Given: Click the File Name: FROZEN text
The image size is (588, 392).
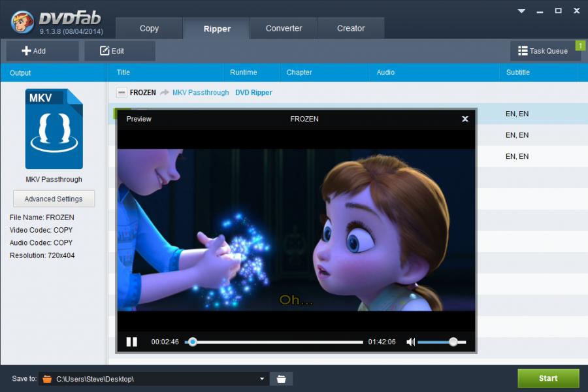Looking at the screenshot, I should tap(42, 217).
